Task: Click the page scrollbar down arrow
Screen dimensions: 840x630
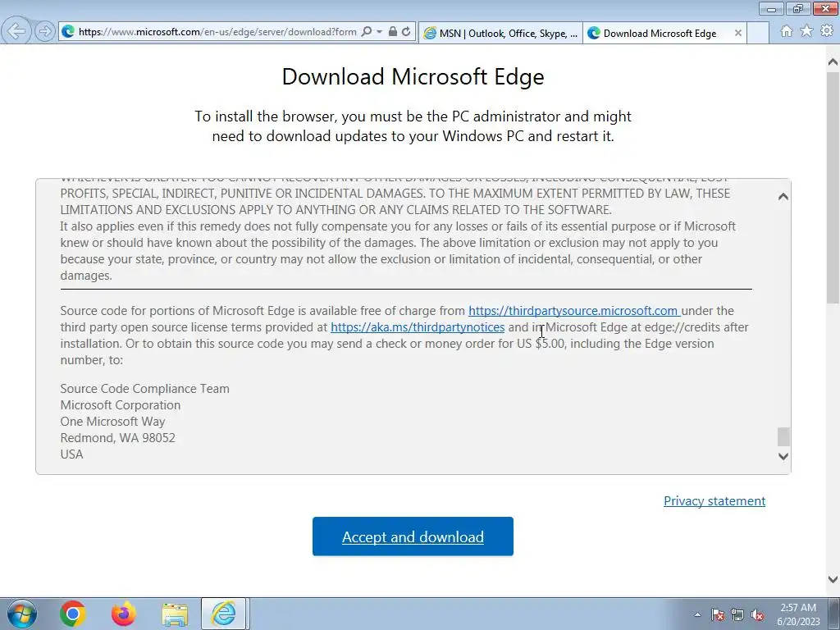Action: point(833,579)
